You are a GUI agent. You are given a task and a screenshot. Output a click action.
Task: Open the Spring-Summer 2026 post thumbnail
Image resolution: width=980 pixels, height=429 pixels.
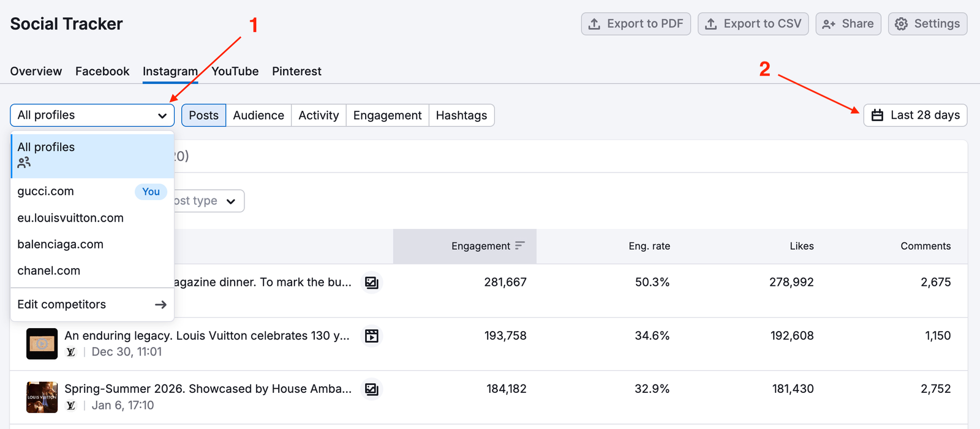(x=42, y=397)
